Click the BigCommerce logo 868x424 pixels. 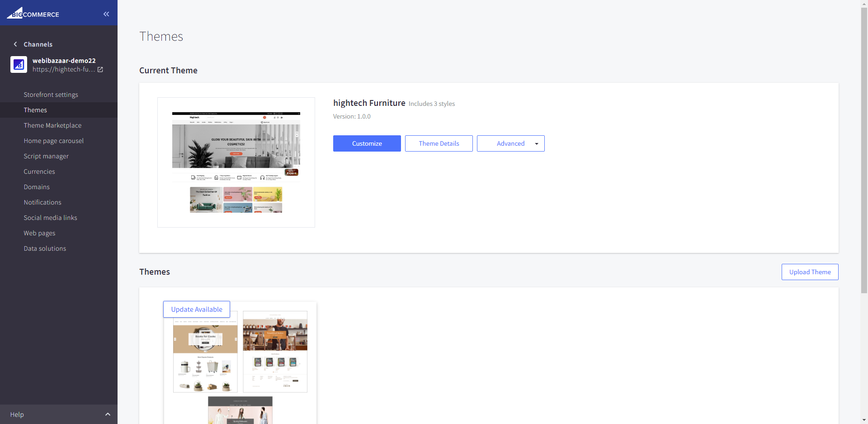pyautogui.click(x=33, y=13)
